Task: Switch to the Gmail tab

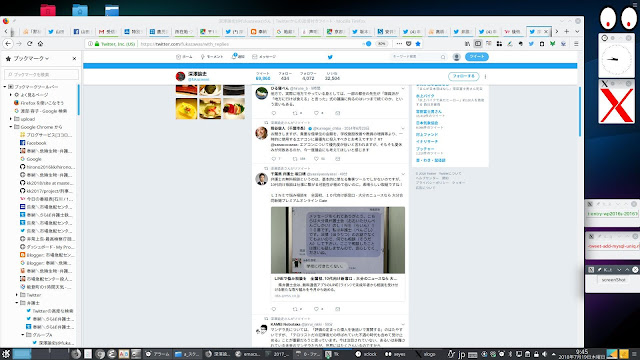Action: 107,31
